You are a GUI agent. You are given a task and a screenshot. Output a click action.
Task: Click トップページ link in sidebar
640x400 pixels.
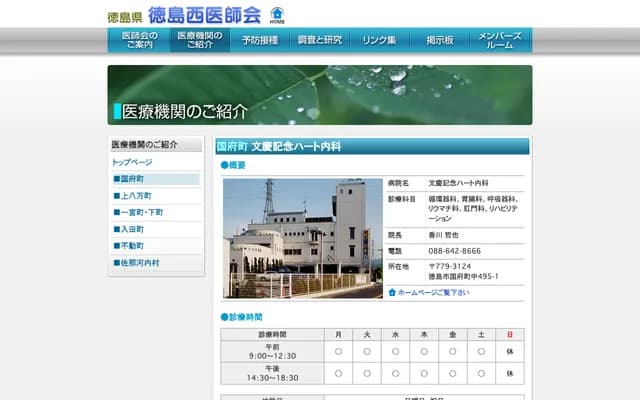[133, 162]
